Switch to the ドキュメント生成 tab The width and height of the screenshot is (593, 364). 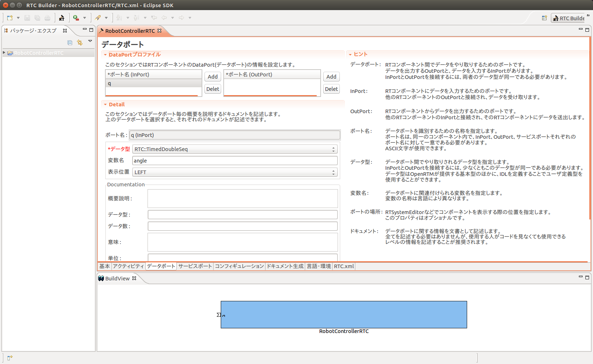pos(285,266)
